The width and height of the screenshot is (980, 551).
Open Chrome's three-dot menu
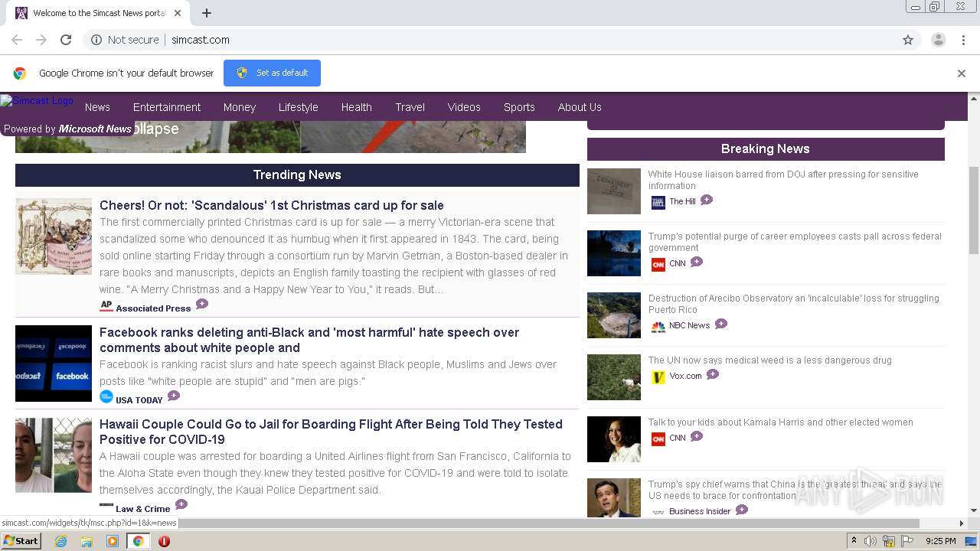click(963, 40)
